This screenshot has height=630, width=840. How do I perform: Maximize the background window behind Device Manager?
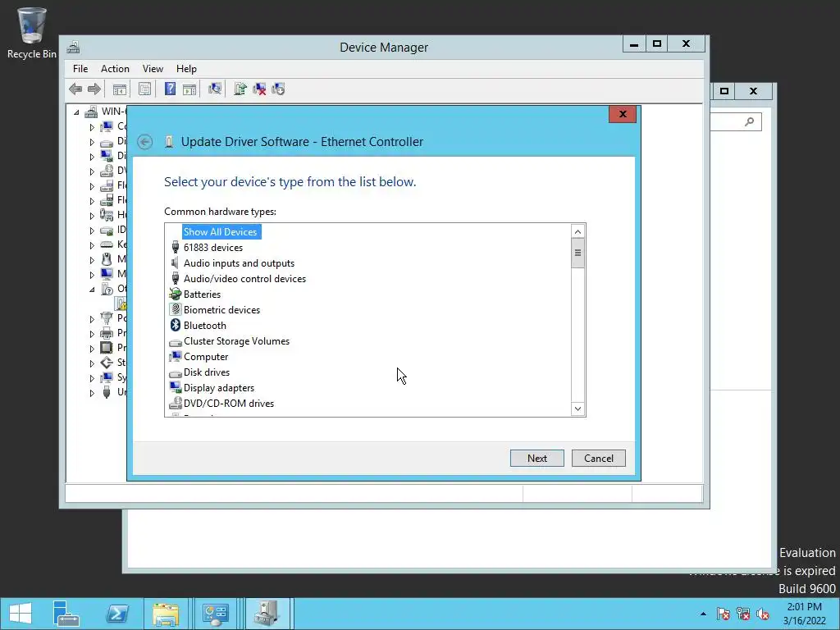(724, 91)
